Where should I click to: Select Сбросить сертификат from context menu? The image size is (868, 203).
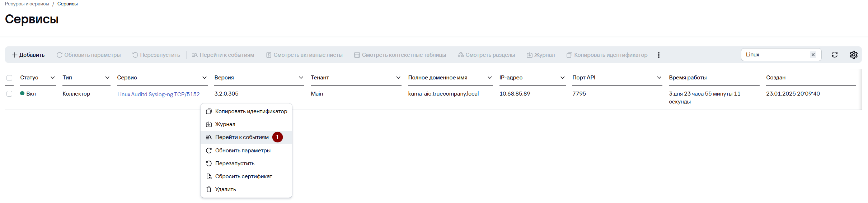tap(243, 176)
